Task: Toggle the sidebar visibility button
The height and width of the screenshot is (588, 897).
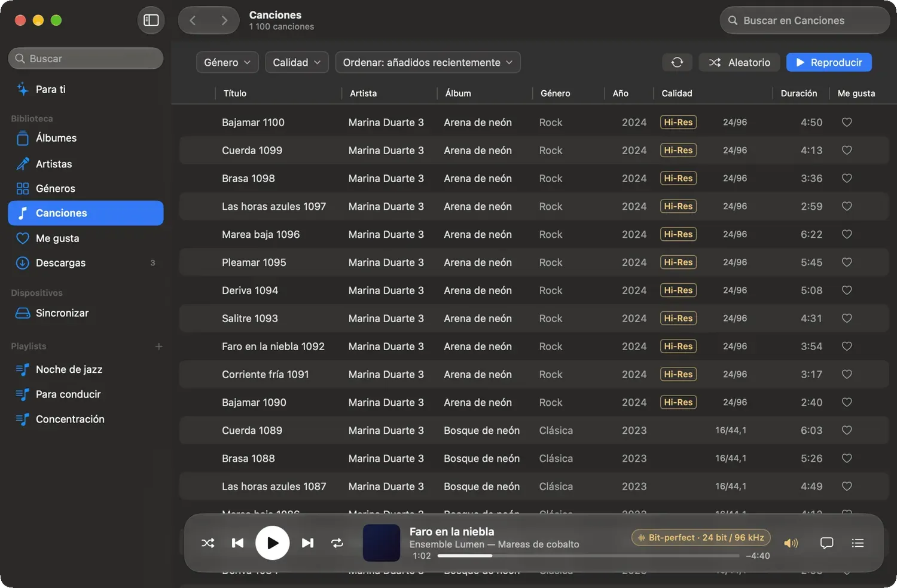Action: coord(151,20)
